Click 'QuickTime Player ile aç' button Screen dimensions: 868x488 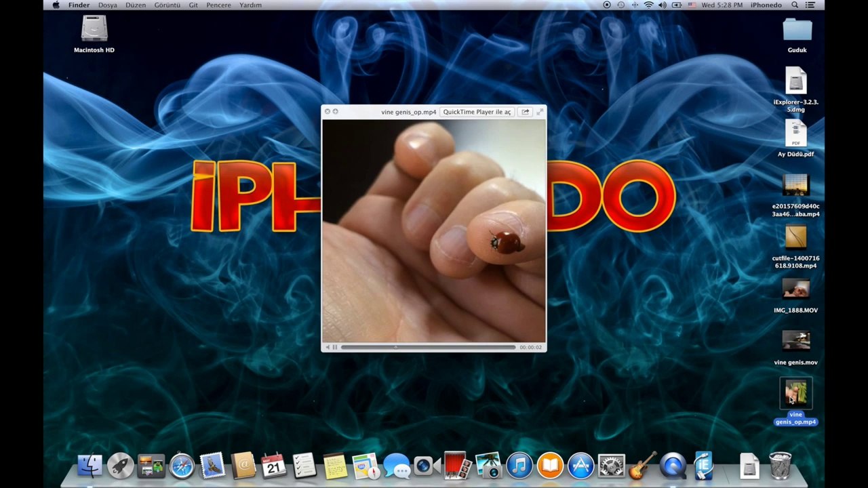tap(477, 112)
